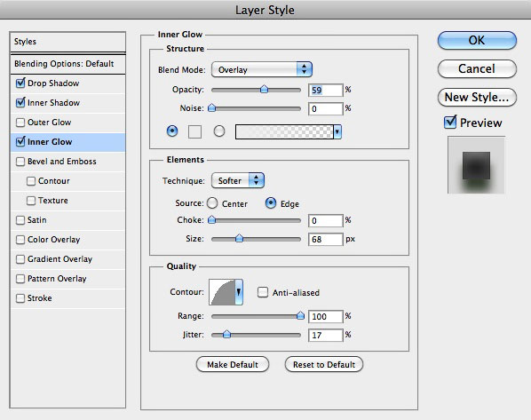Viewport: 531px width, 420px height.
Task: Focus the Choke value field
Action: pos(326,220)
